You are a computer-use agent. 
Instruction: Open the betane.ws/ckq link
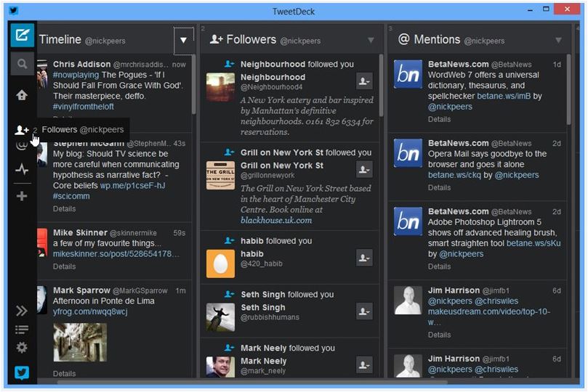(454, 175)
